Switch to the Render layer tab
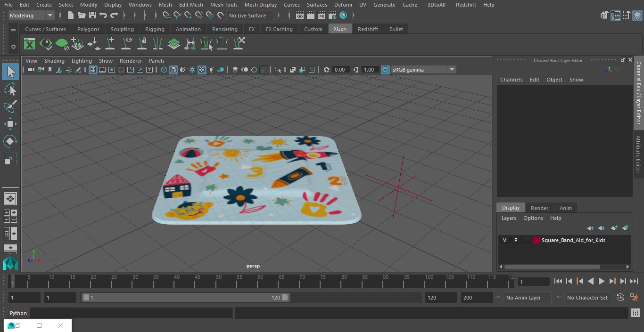The image size is (644, 332). tap(539, 208)
